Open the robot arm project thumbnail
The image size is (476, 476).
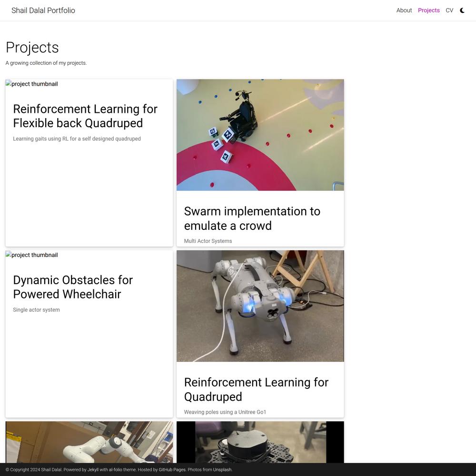point(89,442)
